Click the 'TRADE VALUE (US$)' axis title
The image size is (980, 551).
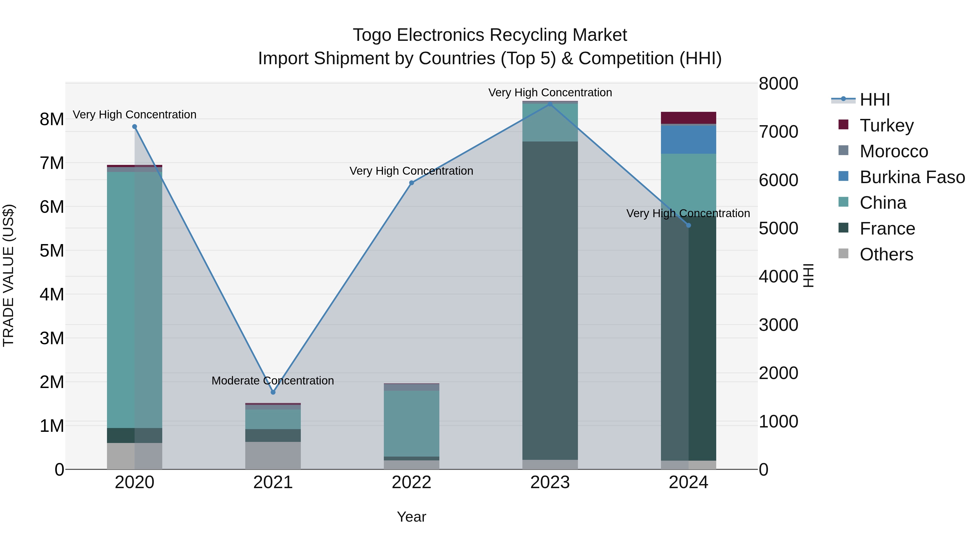8,276
